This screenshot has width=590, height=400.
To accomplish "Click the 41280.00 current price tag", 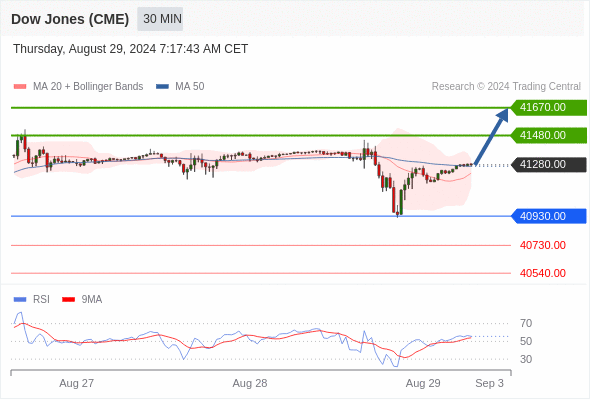I will (549, 164).
